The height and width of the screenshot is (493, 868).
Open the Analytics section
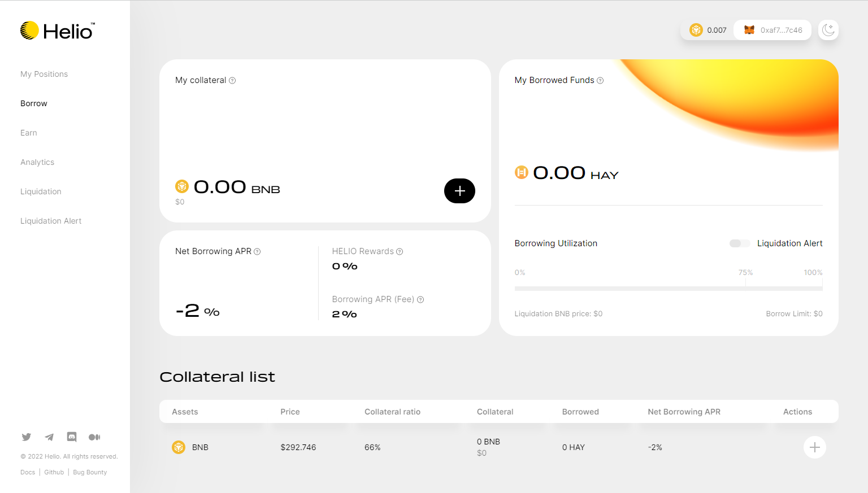pos(37,162)
